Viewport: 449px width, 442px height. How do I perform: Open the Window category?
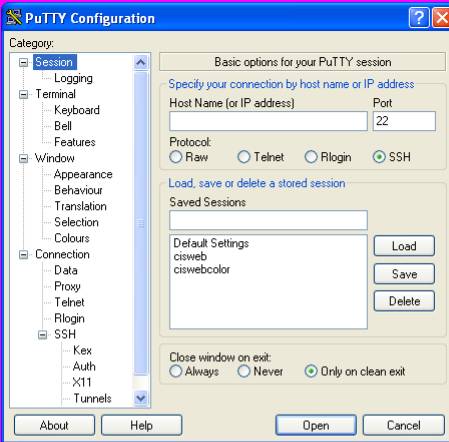pyautogui.click(x=55, y=158)
